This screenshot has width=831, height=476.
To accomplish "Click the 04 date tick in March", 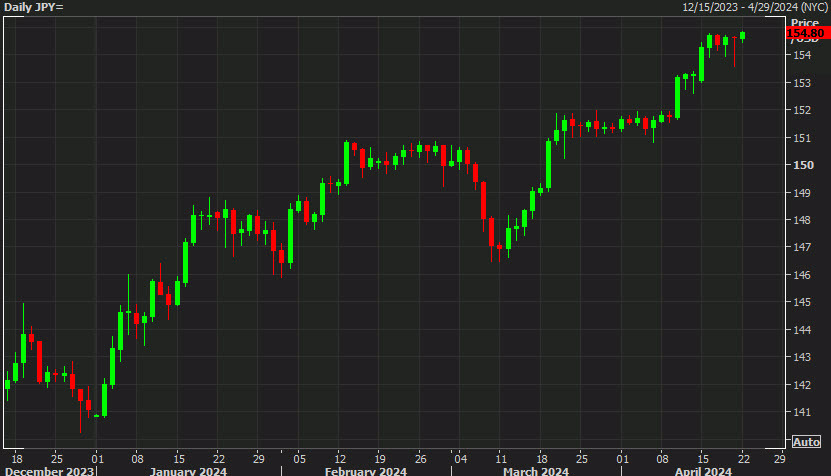I will pyautogui.click(x=461, y=459).
